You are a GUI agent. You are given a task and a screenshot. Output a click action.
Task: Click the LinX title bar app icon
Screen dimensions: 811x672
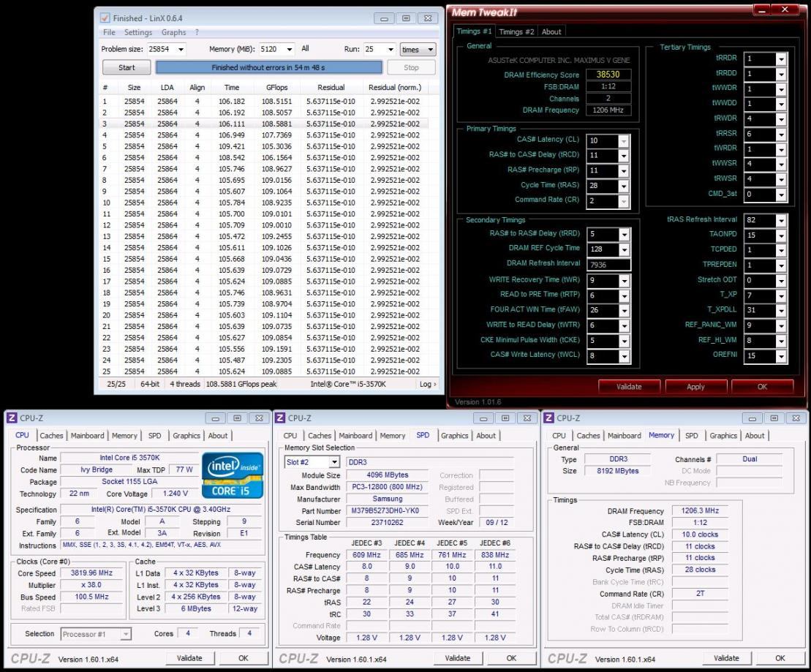click(x=105, y=18)
